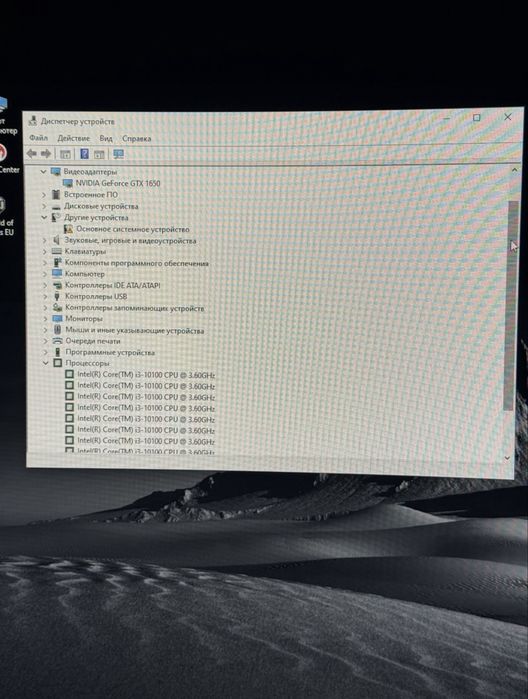Screen dimensions: 528x699
Task: Toggle the console tree pane toolbar icon
Action: tap(65, 154)
